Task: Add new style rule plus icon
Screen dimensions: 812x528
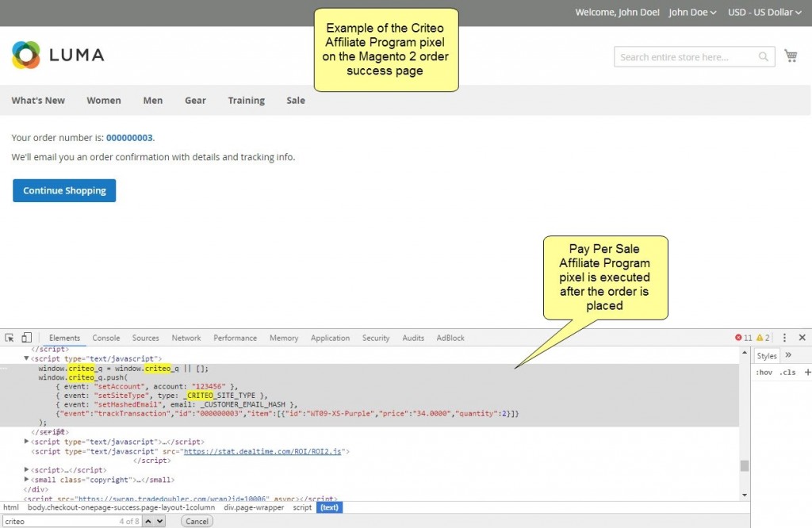Action: (807, 372)
